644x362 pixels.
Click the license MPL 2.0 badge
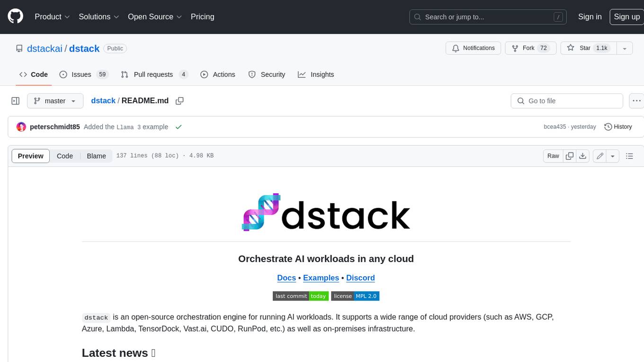[355, 296]
